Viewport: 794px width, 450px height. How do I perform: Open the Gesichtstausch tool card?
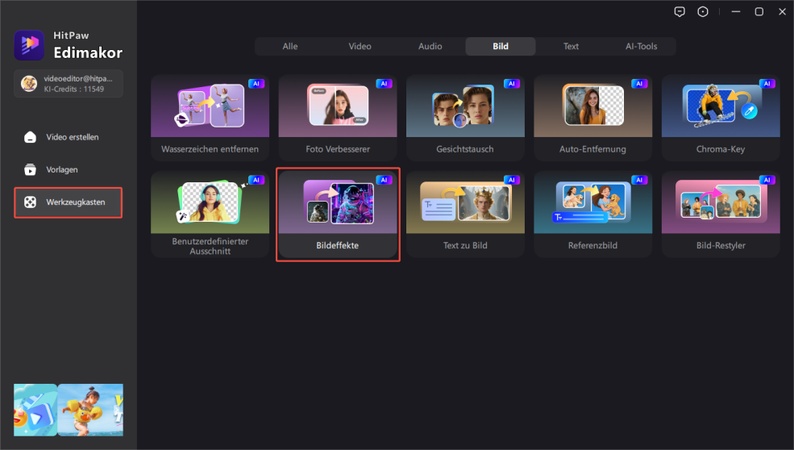click(465, 118)
